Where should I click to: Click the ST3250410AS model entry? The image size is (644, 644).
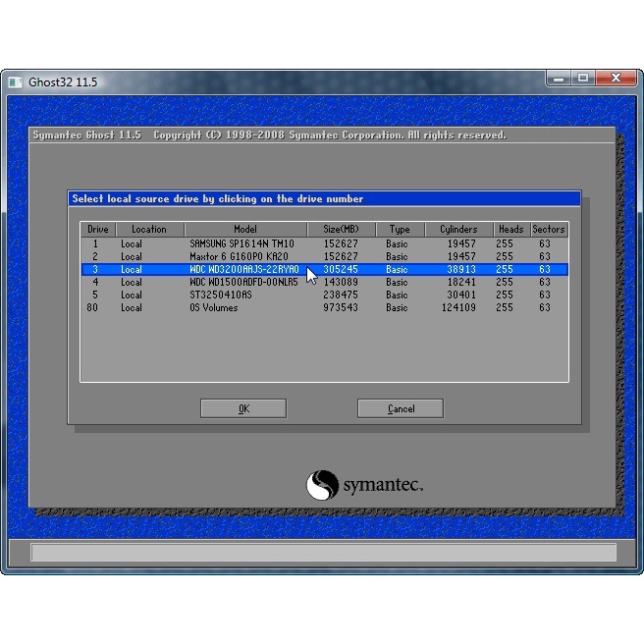(x=221, y=295)
